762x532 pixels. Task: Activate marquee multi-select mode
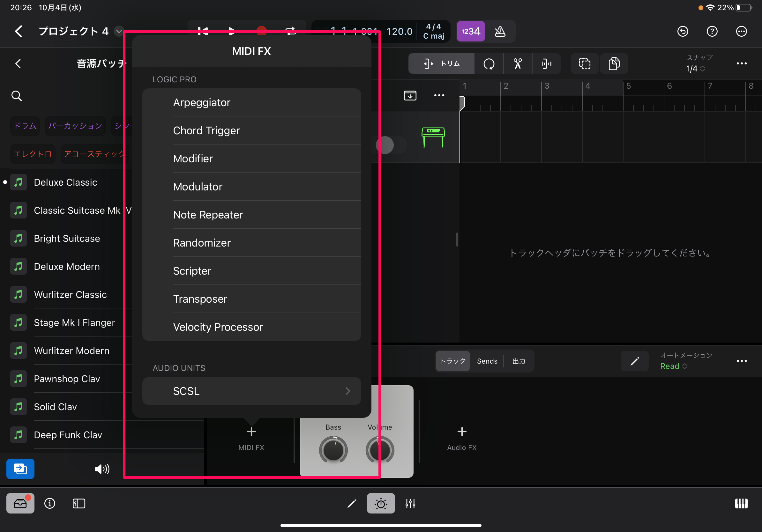pos(585,63)
